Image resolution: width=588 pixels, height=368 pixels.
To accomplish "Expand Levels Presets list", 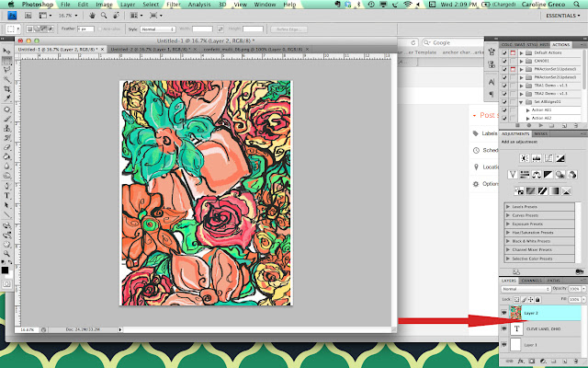I will tap(508, 207).
